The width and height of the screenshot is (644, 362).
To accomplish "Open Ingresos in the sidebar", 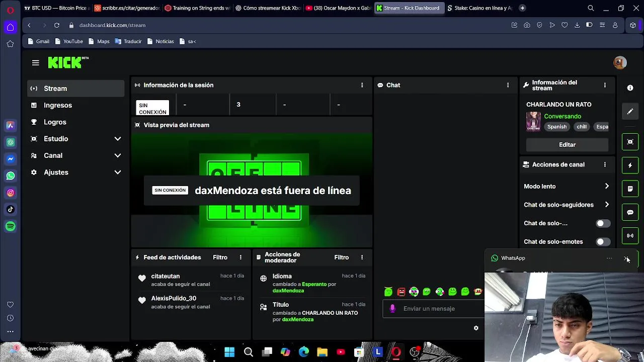I will [x=75, y=105].
